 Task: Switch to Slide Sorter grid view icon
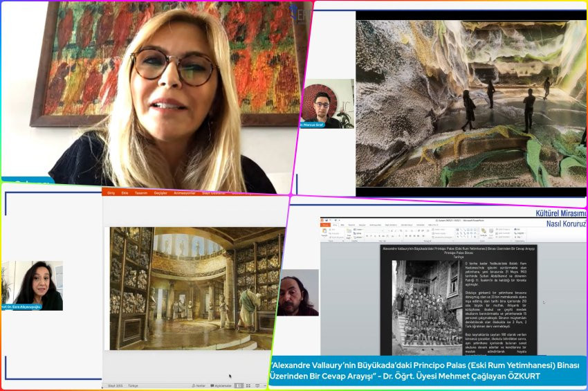point(248,385)
